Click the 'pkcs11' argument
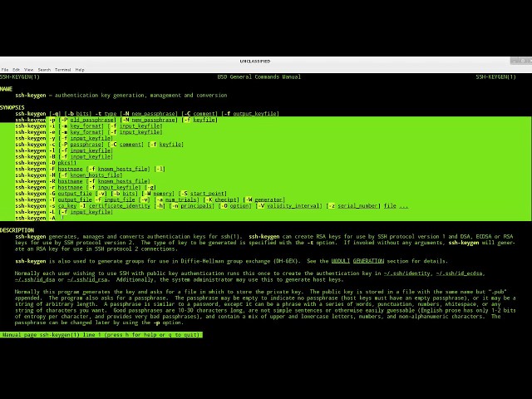Viewport: 532px width, 399px height. point(66,163)
